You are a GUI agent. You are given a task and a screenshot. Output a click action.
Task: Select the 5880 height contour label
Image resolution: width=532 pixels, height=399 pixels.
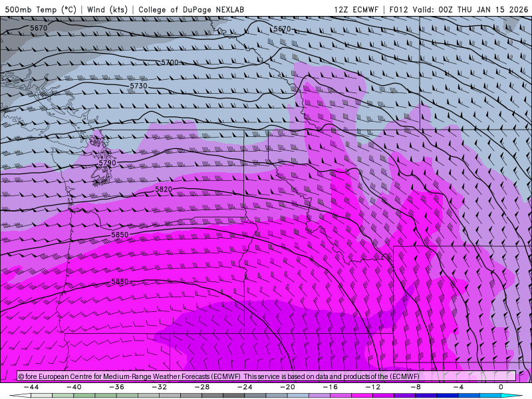pyautogui.click(x=120, y=281)
